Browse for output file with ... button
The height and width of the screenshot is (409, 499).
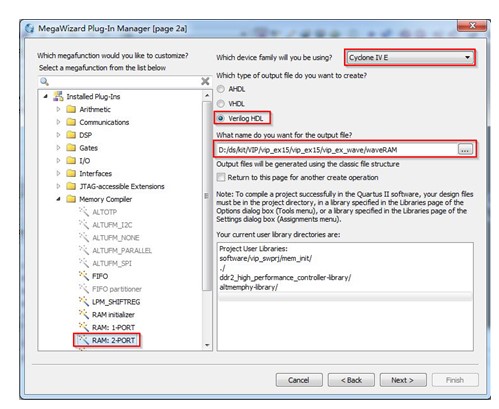[465, 150]
